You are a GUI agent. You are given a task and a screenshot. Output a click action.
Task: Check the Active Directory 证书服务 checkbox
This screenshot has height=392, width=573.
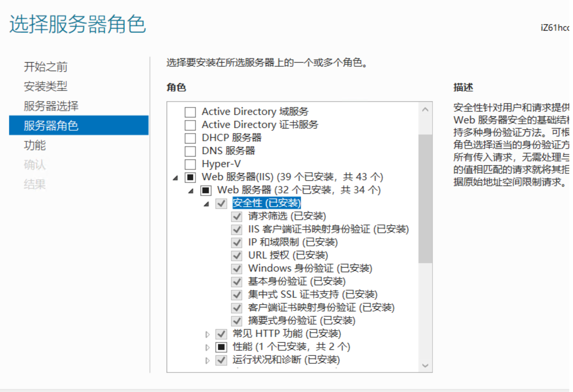[x=190, y=125]
